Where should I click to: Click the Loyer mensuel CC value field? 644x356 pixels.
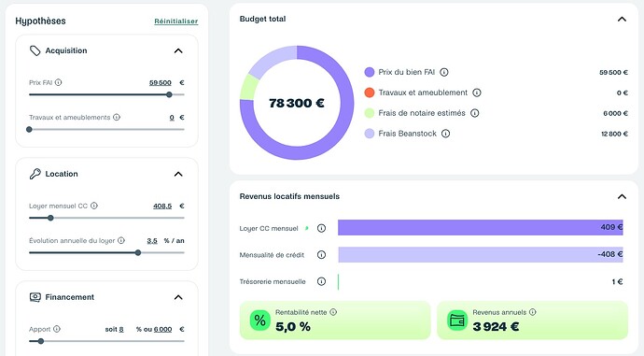pyautogui.click(x=162, y=206)
